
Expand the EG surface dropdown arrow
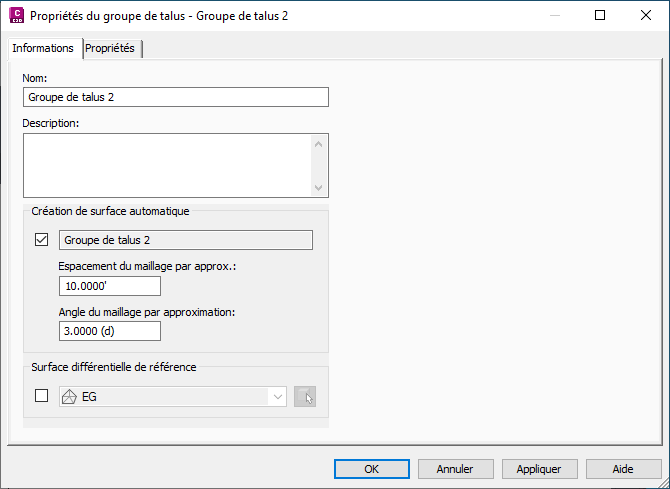point(277,397)
